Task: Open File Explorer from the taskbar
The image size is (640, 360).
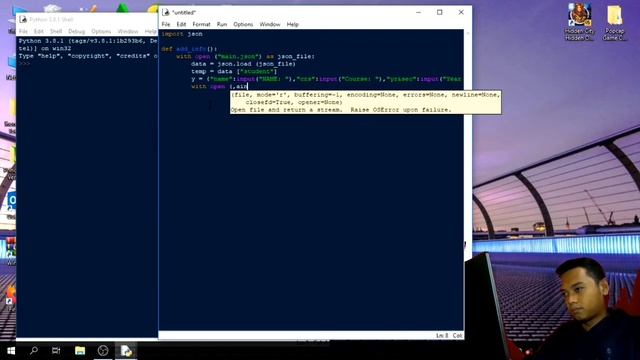Action: 80,351
